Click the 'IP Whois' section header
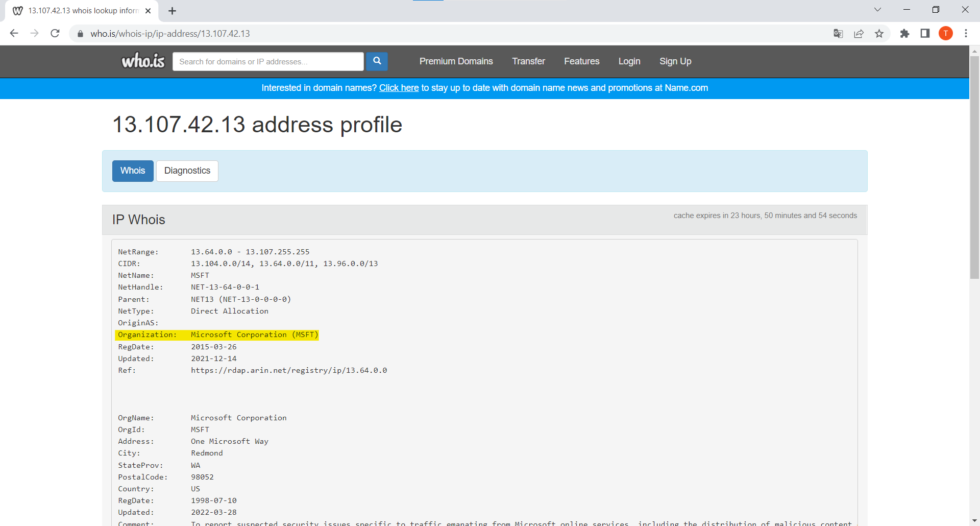This screenshot has width=980, height=526. click(x=139, y=220)
